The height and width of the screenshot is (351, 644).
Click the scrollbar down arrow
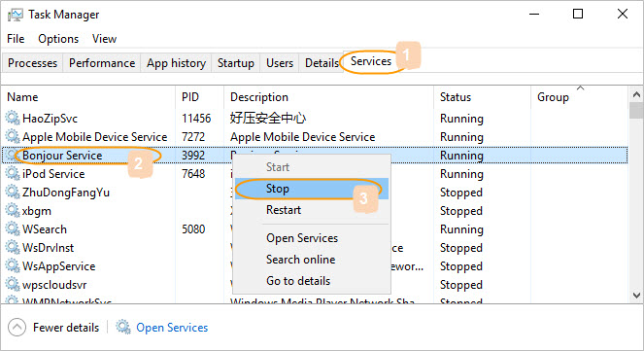tap(636, 296)
